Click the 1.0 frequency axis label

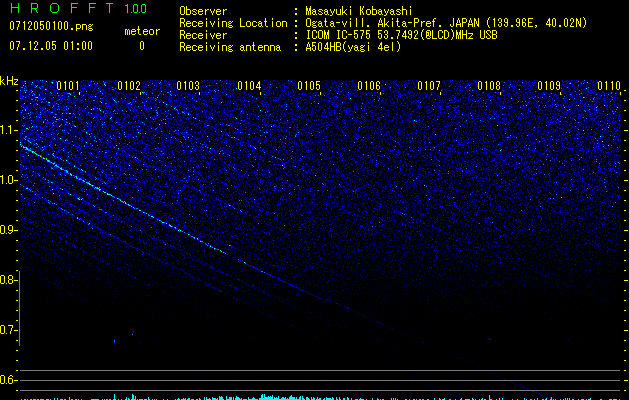[x=8, y=180]
